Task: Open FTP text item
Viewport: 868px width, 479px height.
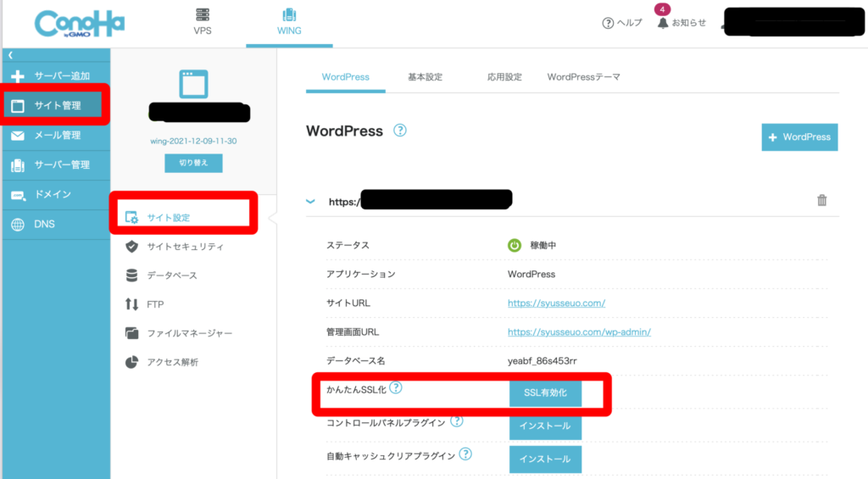Action: (155, 304)
